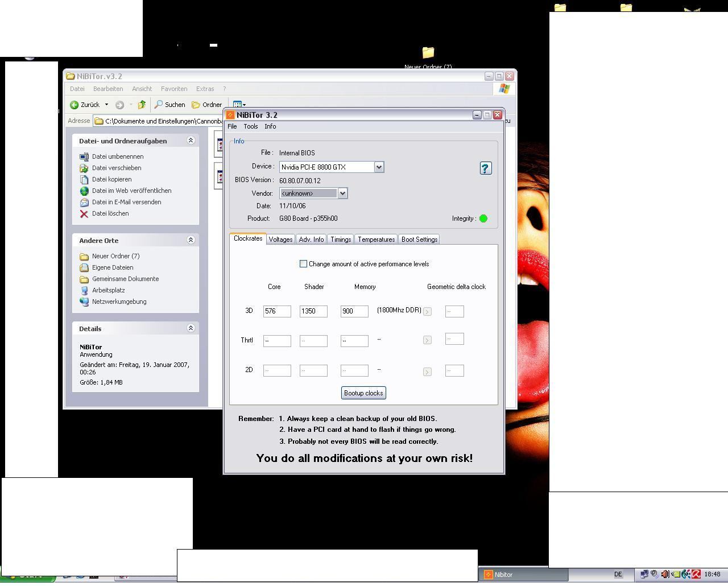The image size is (728, 586).
Task: Switch to the Timings tab
Action: (x=341, y=240)
